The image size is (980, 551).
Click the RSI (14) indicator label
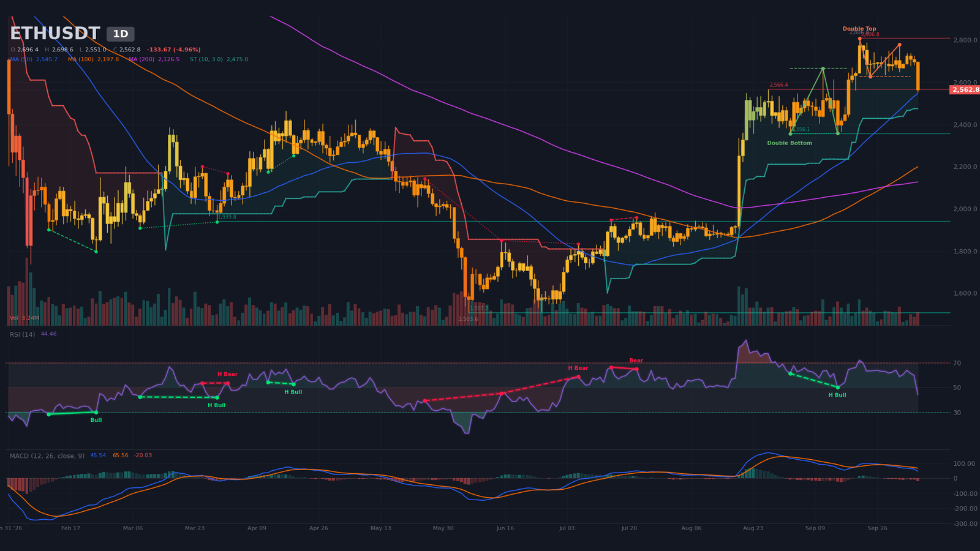[22, 334]
